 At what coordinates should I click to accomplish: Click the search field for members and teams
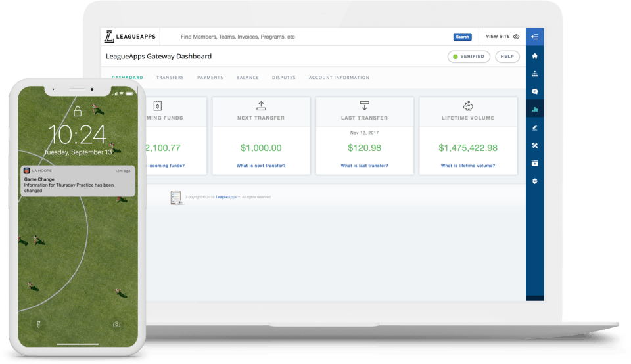click(x=306, y=37)
